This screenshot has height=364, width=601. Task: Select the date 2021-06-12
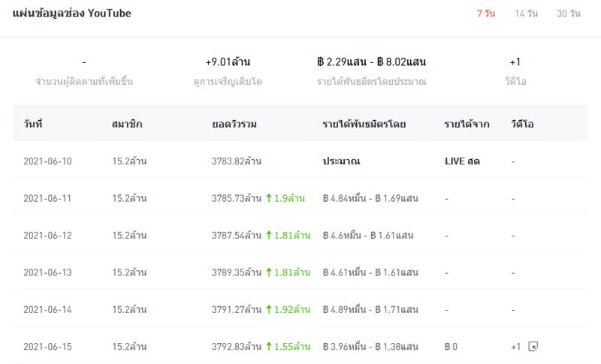pyautogui.click(x=47, y=236)
